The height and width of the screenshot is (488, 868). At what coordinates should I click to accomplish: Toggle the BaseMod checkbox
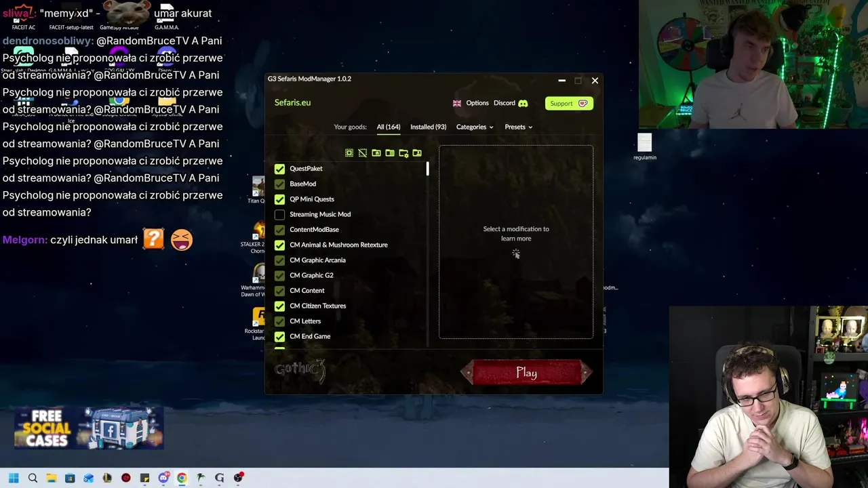pos(279,184)
